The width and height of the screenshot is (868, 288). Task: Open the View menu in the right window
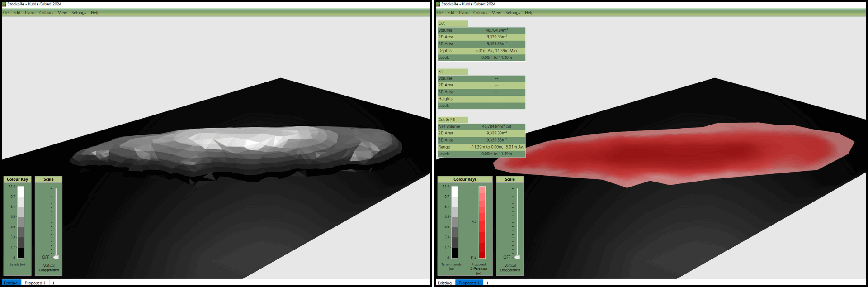pyautogui.click(x=496, y=13)
